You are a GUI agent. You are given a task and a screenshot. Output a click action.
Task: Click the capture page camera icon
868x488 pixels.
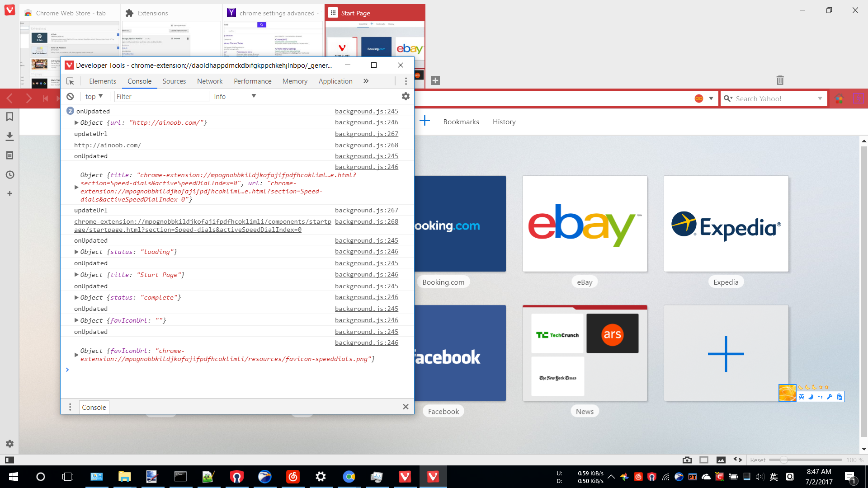pyautogui.click(x=687, y=460)
